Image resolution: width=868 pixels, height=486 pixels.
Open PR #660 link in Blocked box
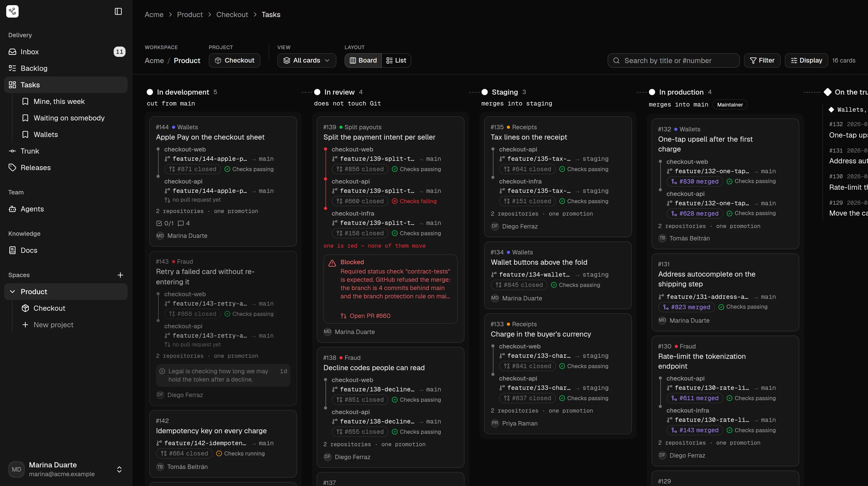(x=366, y=316)
